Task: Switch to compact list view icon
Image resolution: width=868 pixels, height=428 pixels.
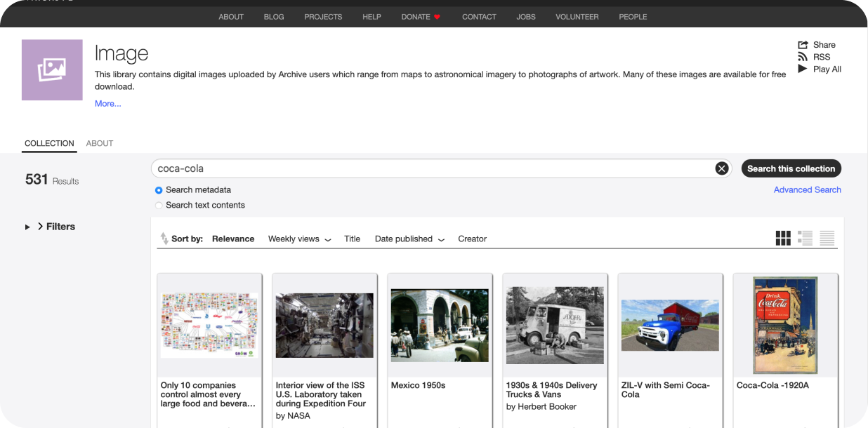Action: pyautogui.click(x=827, y=239)
